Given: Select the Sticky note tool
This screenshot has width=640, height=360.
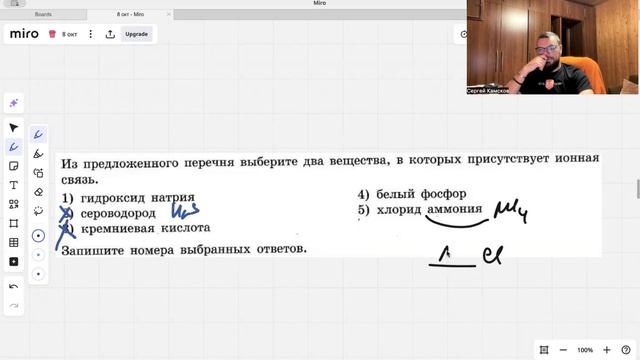Looking at the screenshot, I should [x=13, y=166].
